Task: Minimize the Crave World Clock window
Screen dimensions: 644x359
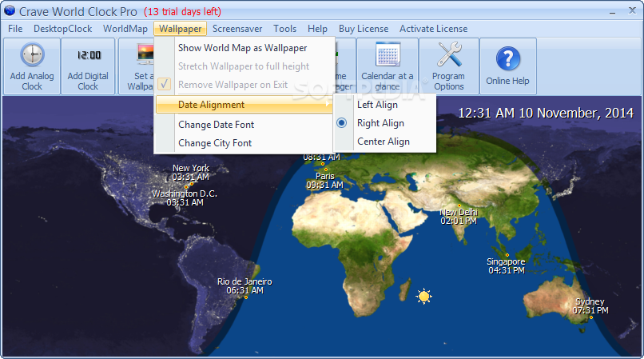Action: click(x=612, y=11)
